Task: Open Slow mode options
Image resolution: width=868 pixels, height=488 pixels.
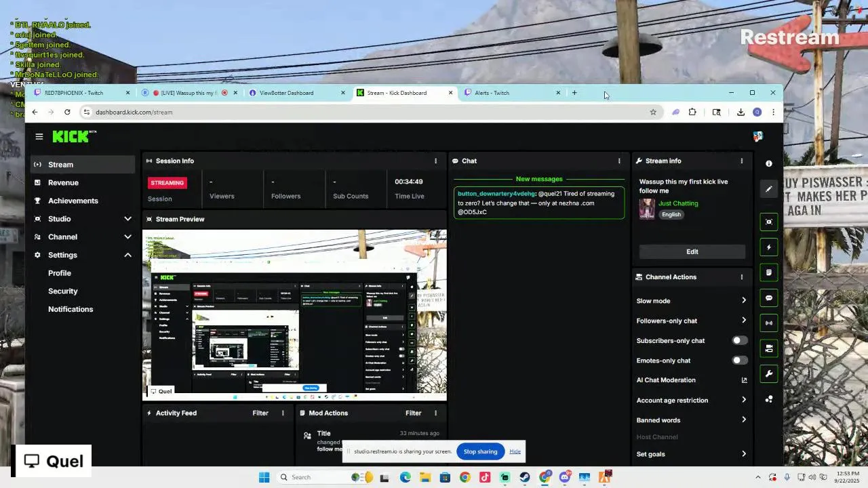Action: pos(691,301)
